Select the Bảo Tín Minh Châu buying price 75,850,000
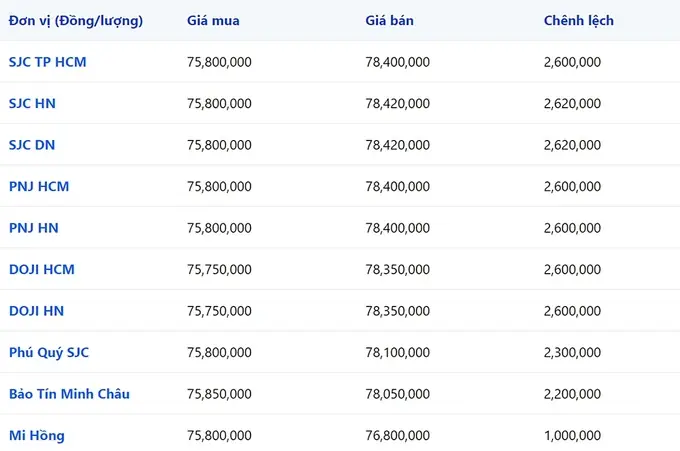Screen dimensions: 680x451 click(219, 394)
